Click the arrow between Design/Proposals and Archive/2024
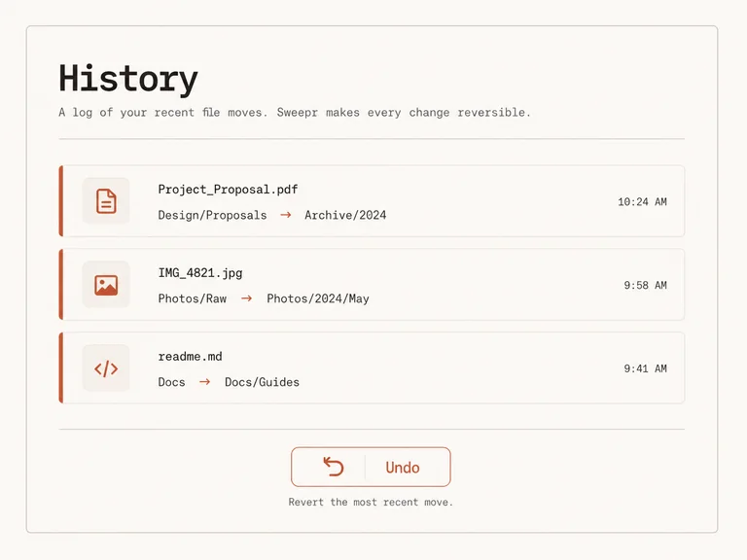This screenshot has height=560, width=747. (286, 215)
